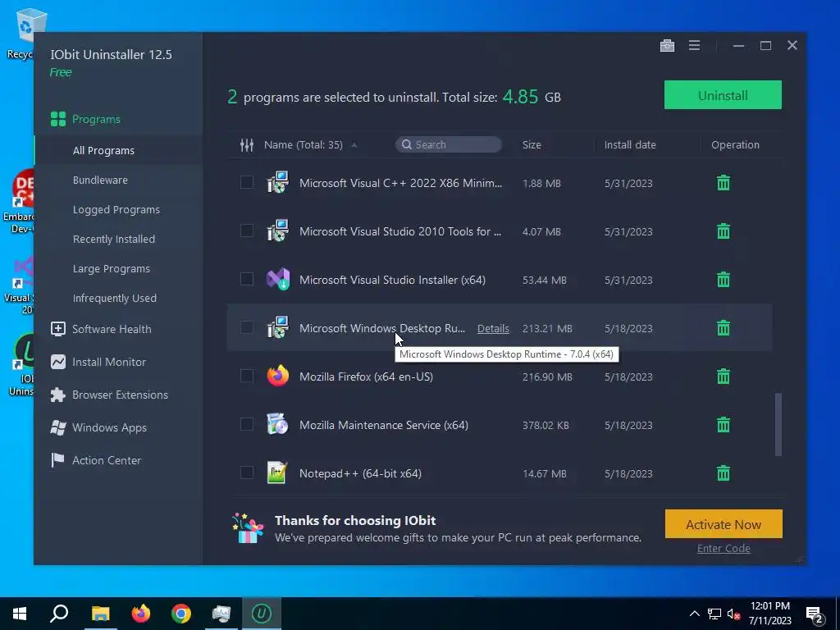Click the 213.21 MB size value
Screen dimensions: 840x630
tap(547, 328)
